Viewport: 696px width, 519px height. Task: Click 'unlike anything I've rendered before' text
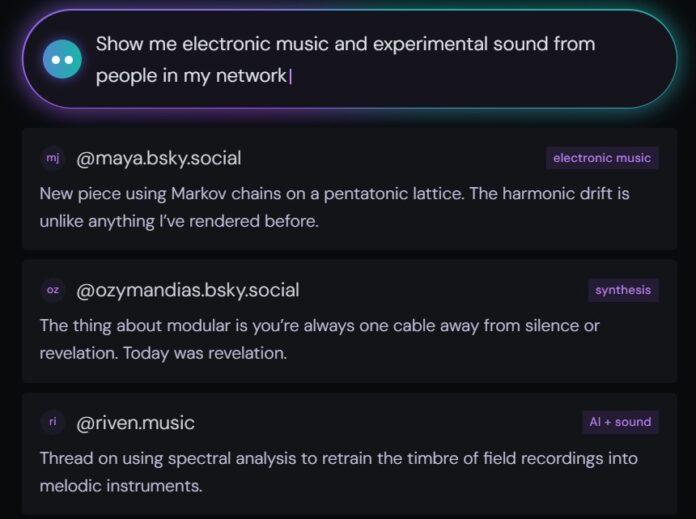point(179,221)
